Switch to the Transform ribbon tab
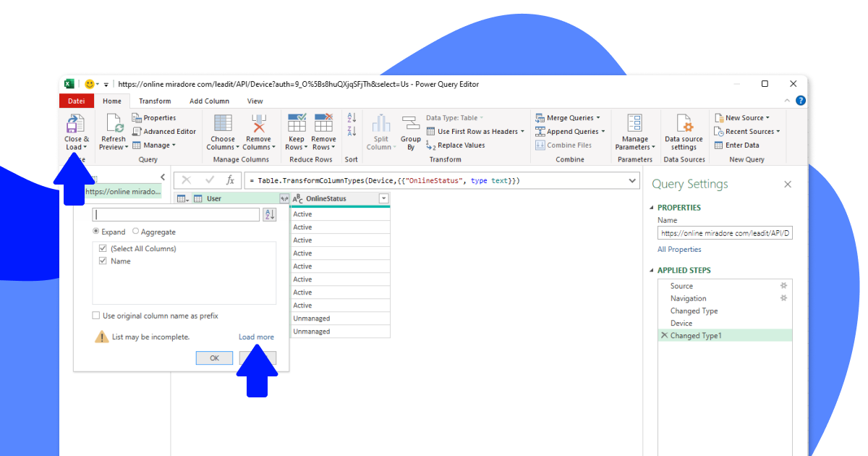Image resolution: width=868 pixels, height=456 pixels. click(x=155, y=101)
